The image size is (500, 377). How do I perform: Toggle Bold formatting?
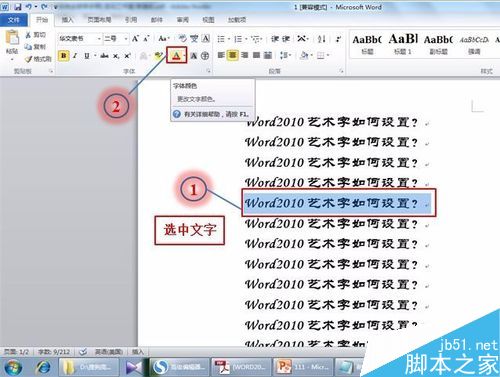coord(63,56)
